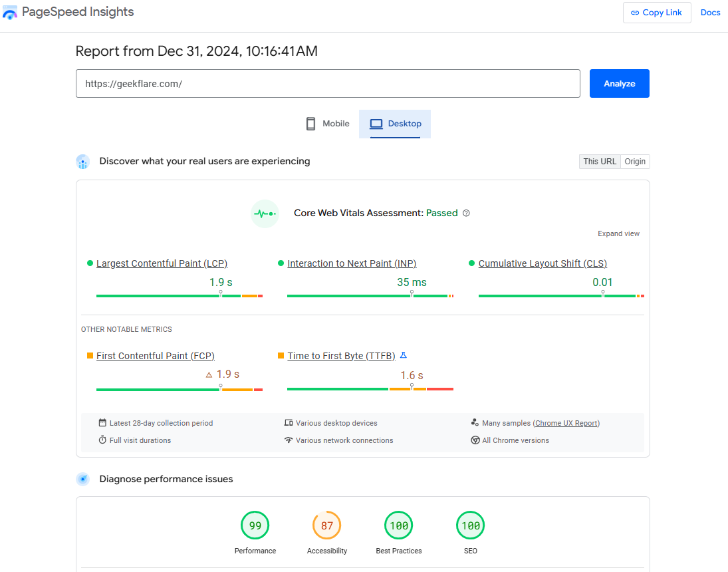Click the orange FCP status square

pyautogui.click(x=90, y=355)
